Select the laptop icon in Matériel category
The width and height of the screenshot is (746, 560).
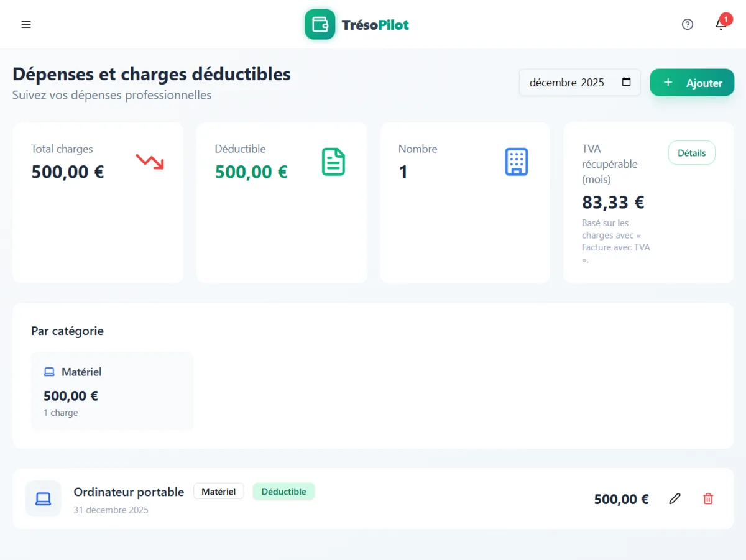click(48, 371)
